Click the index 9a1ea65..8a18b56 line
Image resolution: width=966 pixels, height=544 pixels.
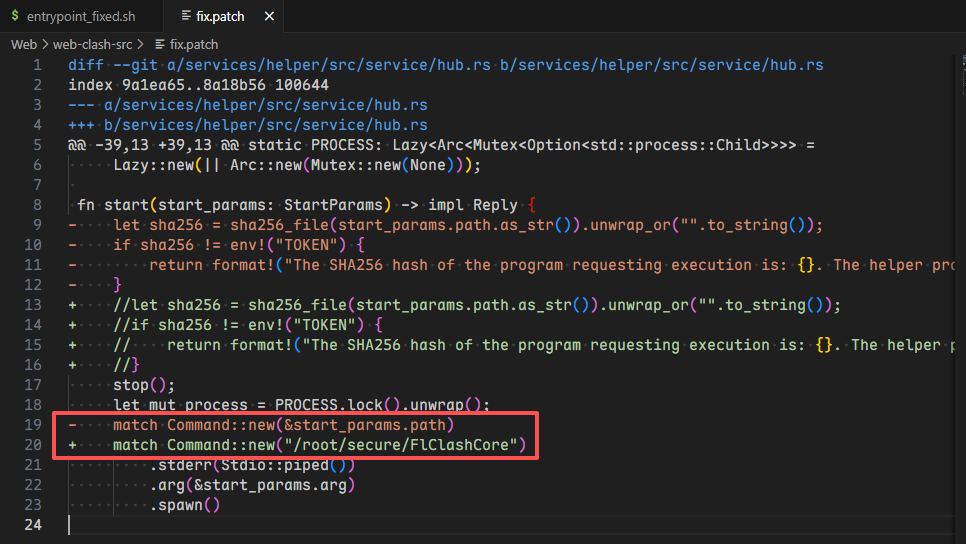click(x=198, y=85)
